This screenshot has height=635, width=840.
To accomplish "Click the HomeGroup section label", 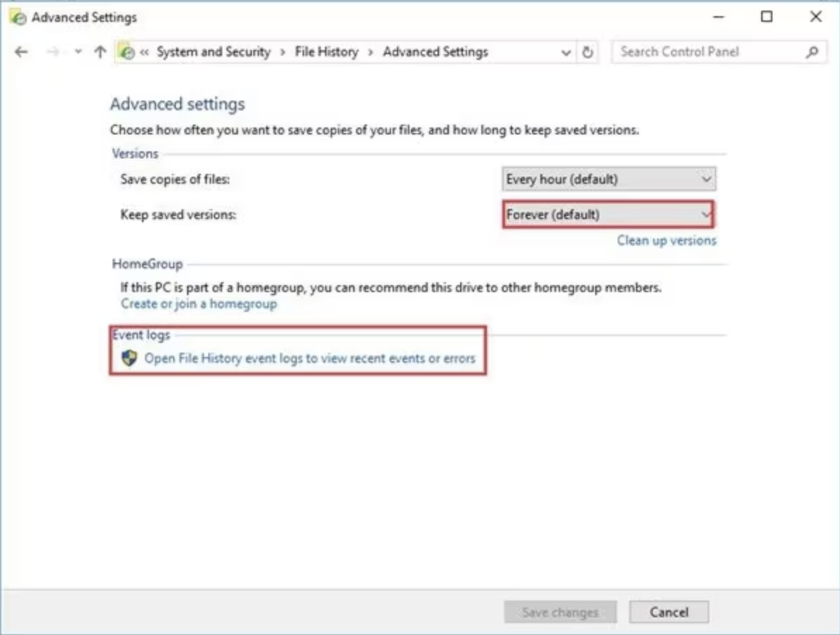I will pyautogui.click(x=147, y=264).
